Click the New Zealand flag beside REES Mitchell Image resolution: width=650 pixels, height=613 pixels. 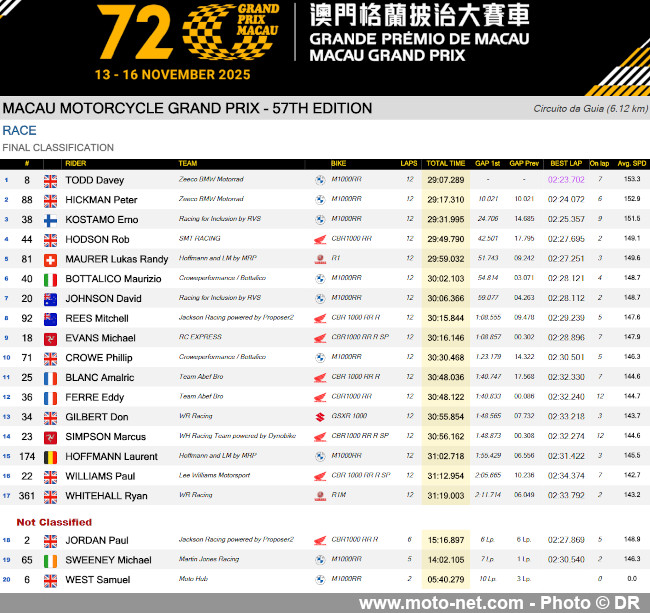click(50, 319)
